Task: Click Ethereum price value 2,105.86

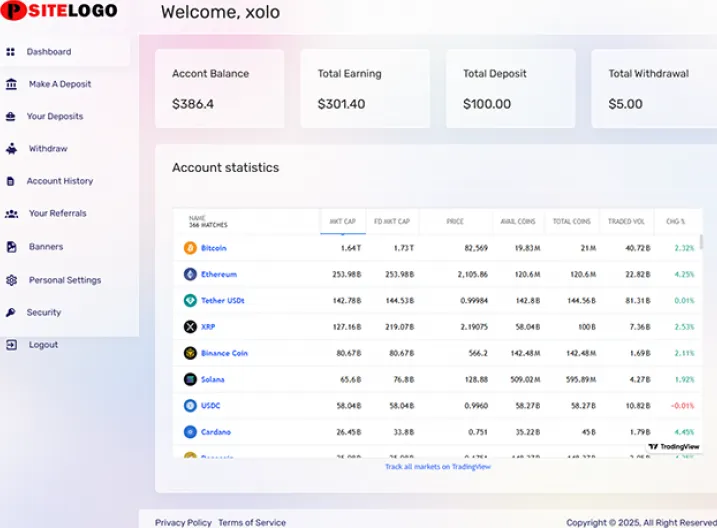Action: 472,274
